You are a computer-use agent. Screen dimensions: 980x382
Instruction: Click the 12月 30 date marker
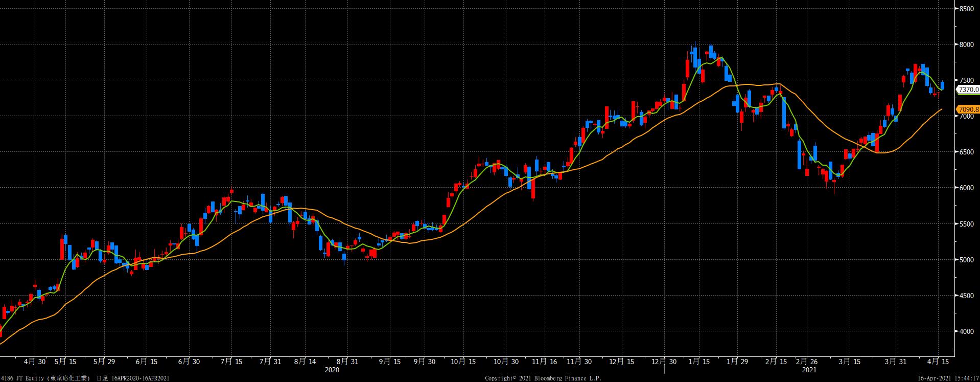tap(665, 362)
